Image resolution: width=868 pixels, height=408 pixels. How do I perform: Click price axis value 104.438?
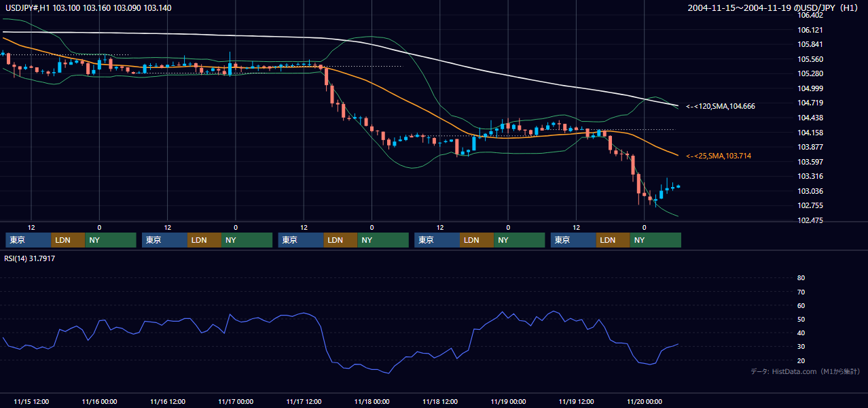(x=809, y=118)
